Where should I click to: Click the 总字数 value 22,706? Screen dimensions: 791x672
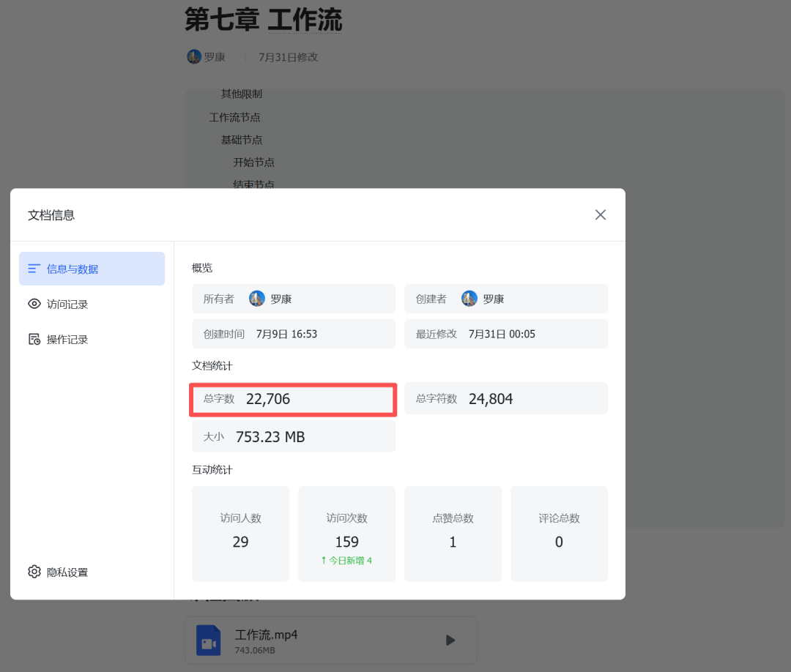(268, 399)
